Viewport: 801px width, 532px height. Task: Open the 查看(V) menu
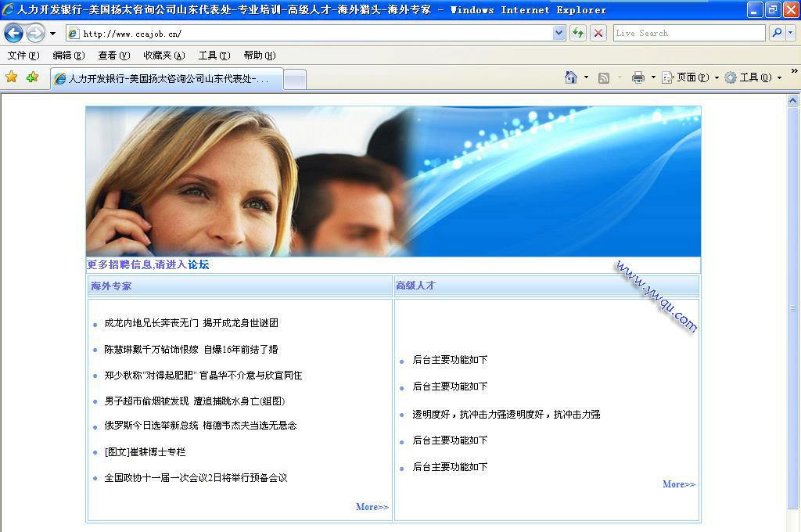pyautogui.click(x=113, y=56)
